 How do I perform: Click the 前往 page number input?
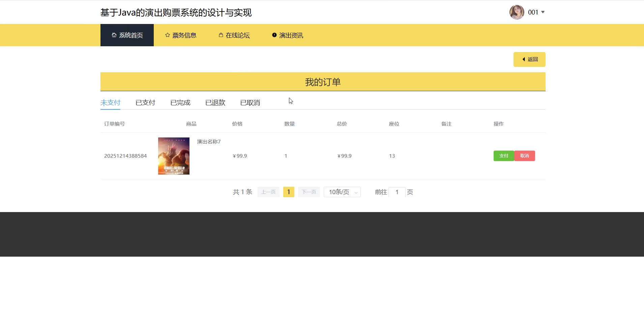pyautogui.click(x=397, y=192)
